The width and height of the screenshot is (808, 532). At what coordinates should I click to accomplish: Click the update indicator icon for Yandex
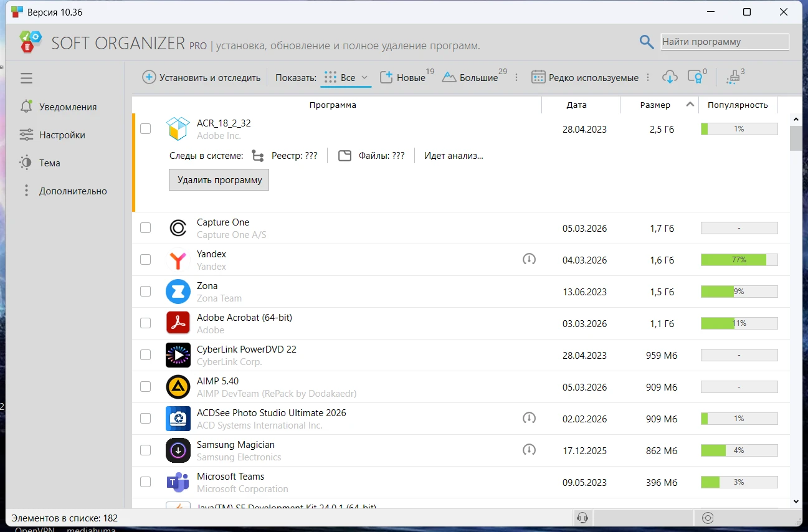point(529,259)
